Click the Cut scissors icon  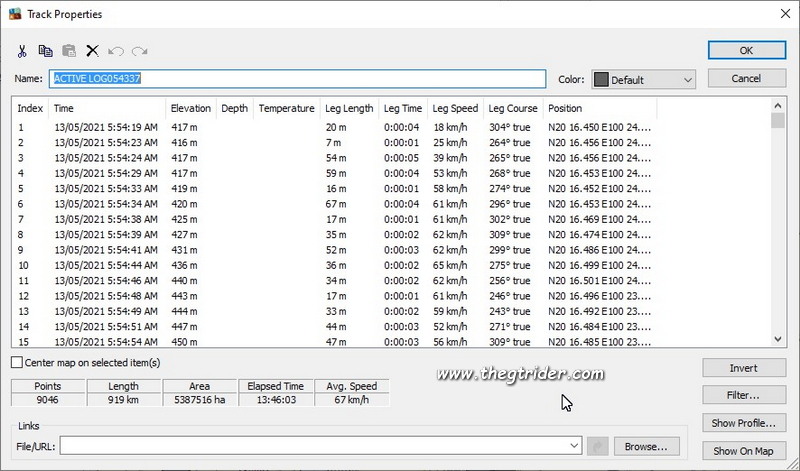click(22, 51)
